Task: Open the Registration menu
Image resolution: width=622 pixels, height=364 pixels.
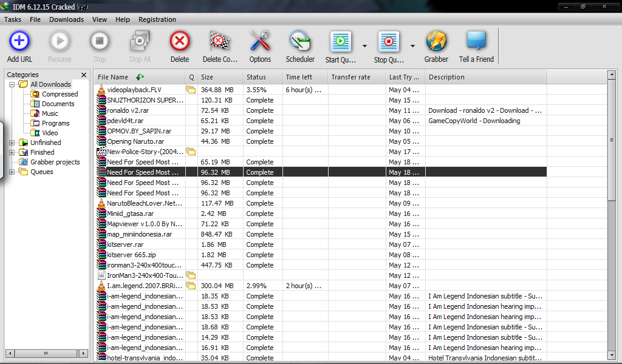Action: (x=157, y=19)
